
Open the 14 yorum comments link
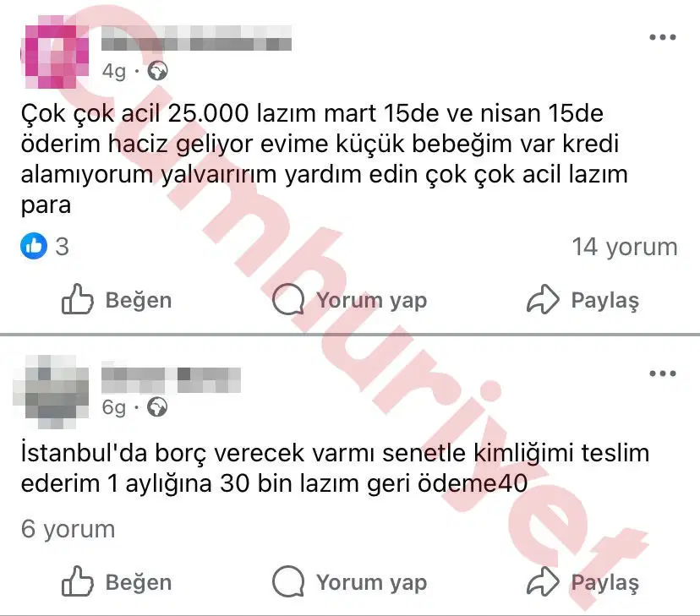point(625,247)
